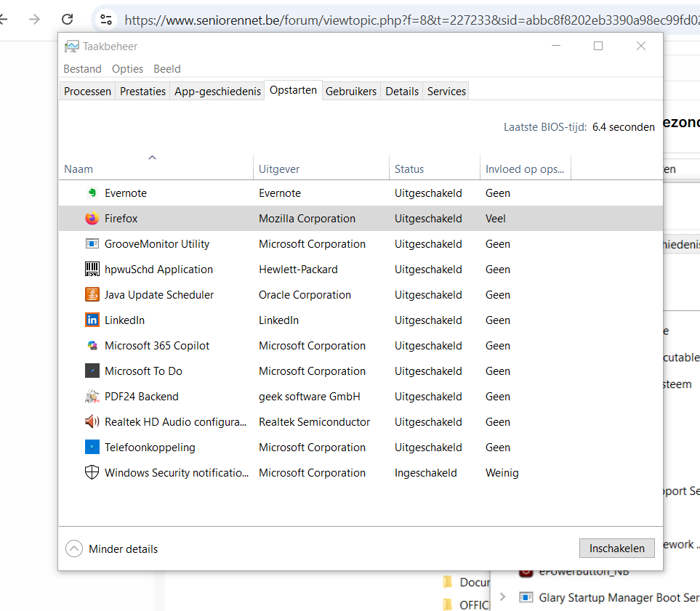Open the Services tab
Screen dimensions: 700x611
pyautogui.click(x=446, y=92)
